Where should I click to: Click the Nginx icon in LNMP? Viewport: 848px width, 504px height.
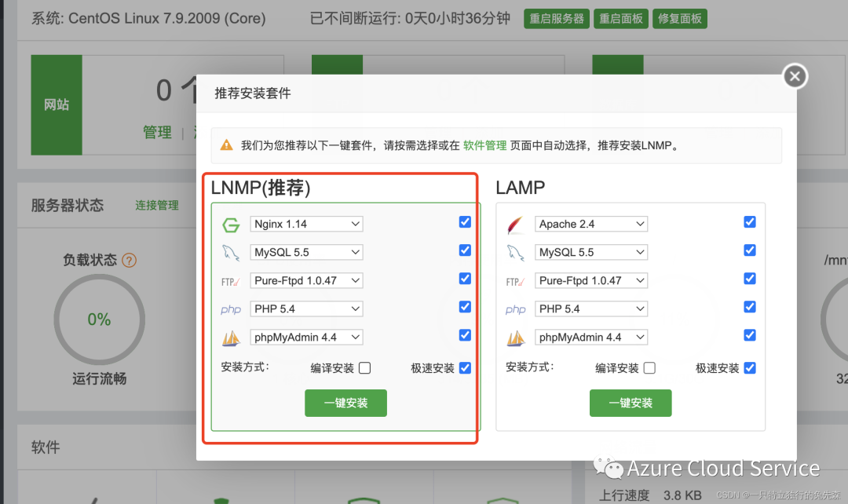231,225
